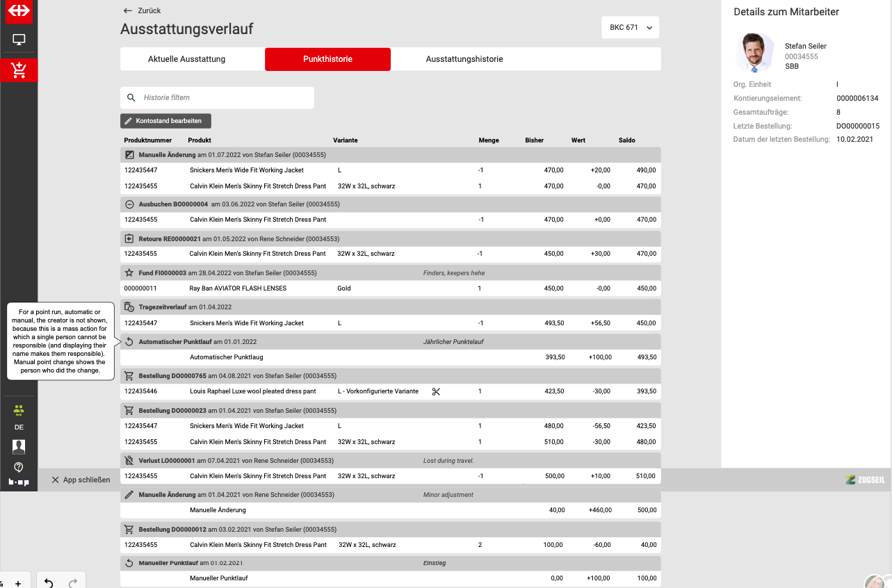Open the BKC 671 dropdown
892x588 pixels.
(x=630, y=28)
